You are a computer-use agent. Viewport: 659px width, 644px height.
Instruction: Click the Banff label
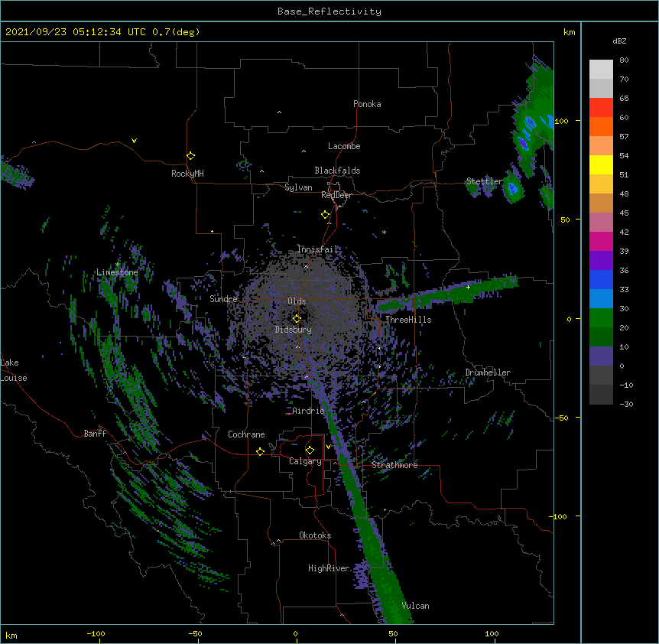(x=95, y=434)
